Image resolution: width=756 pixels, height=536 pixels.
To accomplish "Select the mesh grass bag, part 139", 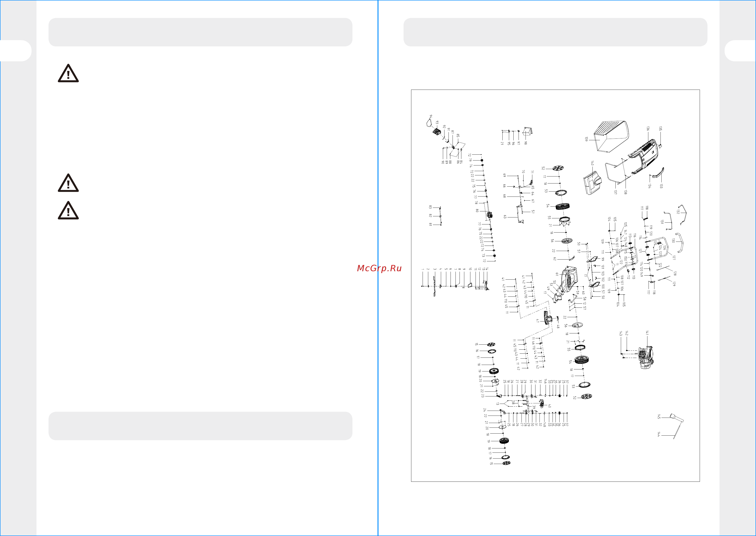I will pyautogui.click(x=611, y=137).
